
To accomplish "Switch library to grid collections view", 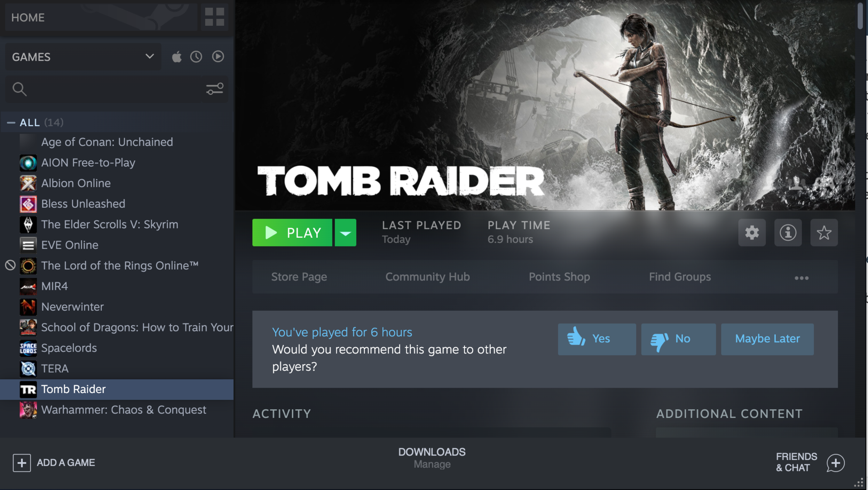I will point(215,17).
